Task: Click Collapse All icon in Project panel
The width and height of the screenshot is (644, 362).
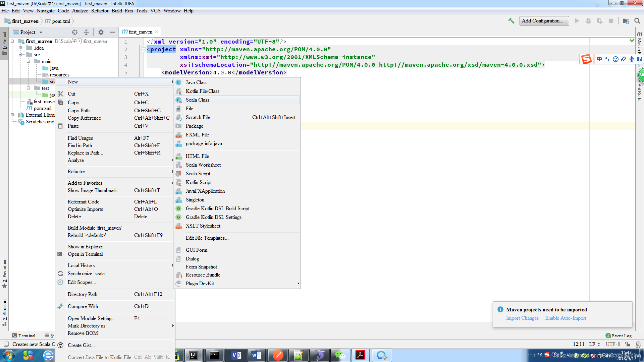Action: (x=86, y=32)
